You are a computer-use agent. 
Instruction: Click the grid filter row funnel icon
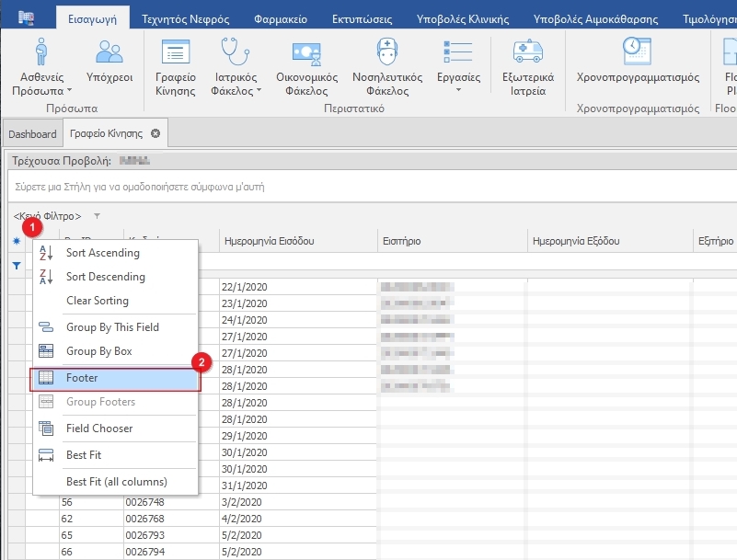(16, 266)
